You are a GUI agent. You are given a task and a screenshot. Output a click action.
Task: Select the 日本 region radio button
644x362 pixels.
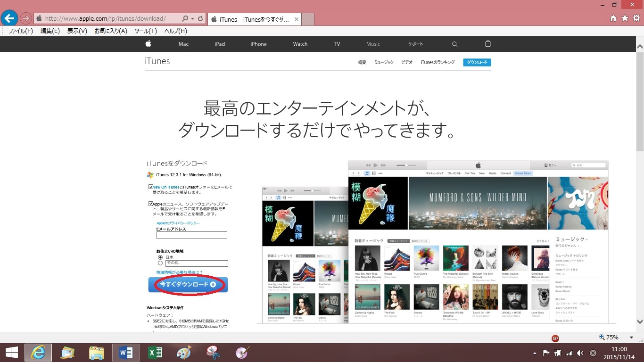(160, 257)
